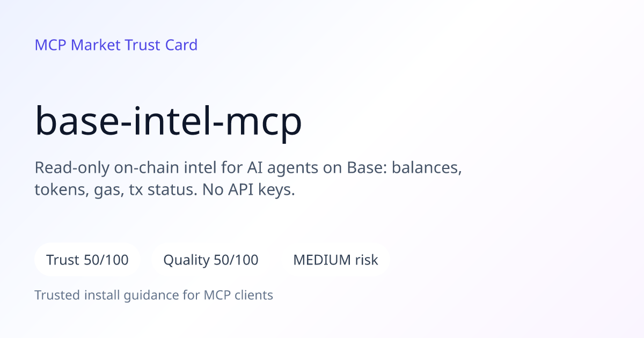Viewport: 644px width, 338px height.
Task: Select the base-intel-mcp title
Action: click(169, 122)
